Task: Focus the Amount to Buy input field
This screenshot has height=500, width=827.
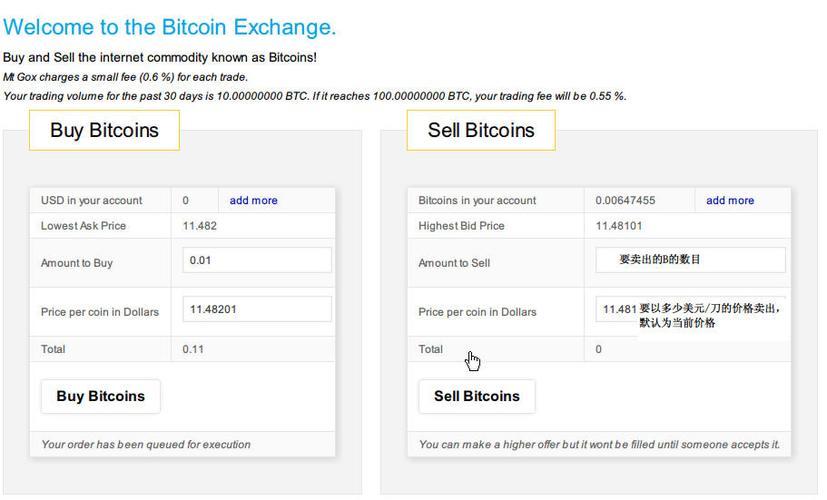Action: 257,261
